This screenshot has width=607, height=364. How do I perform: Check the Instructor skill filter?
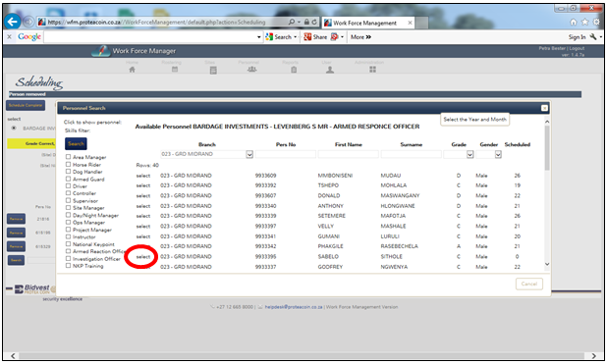click(x=68, y=236)
